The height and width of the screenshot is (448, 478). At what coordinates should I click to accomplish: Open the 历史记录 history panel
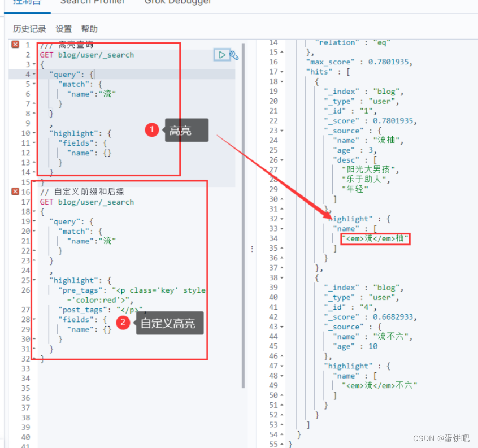pyautogui.click(x=29, y=29)
